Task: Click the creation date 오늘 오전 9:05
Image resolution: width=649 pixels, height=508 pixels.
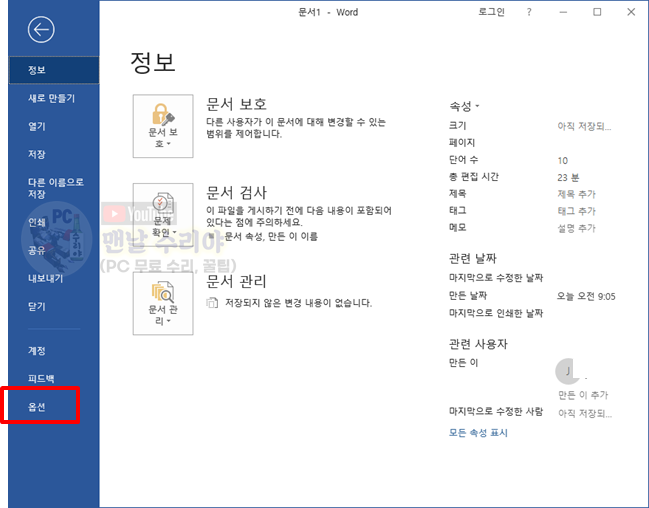Action: pyautogui.click(x=586, y=296)
